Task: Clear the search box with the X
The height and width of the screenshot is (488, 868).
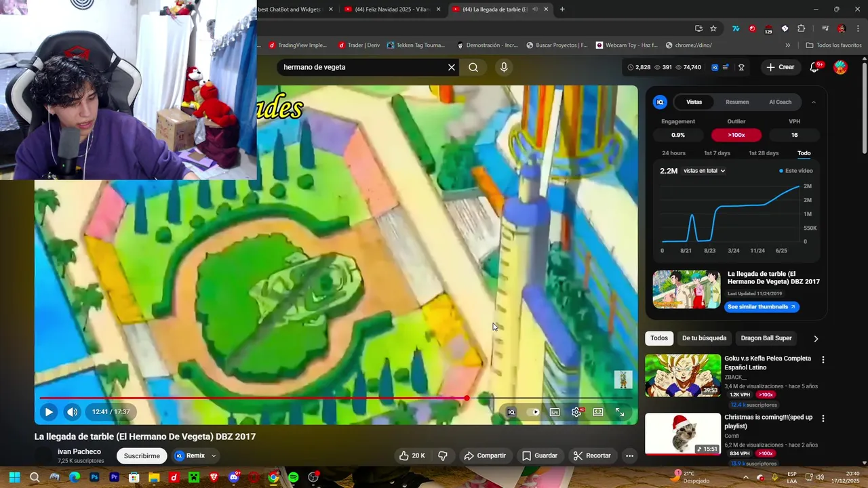Action: coord(452,67)
